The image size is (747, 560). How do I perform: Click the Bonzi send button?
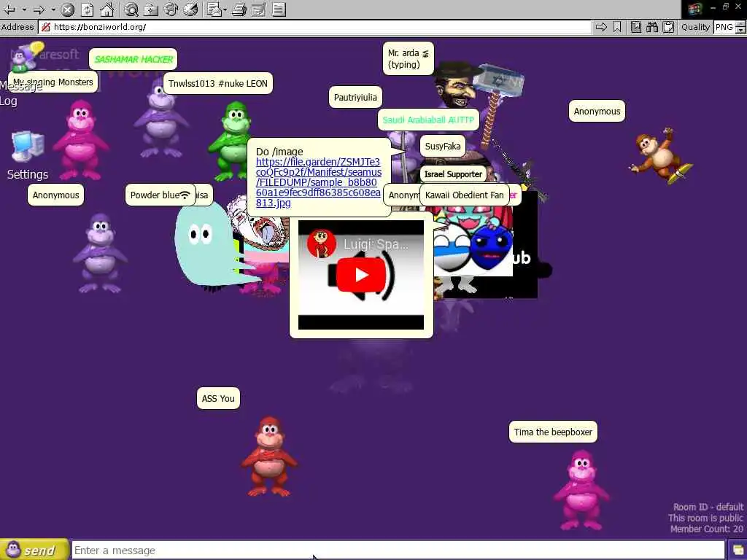(x=34, y=550)
